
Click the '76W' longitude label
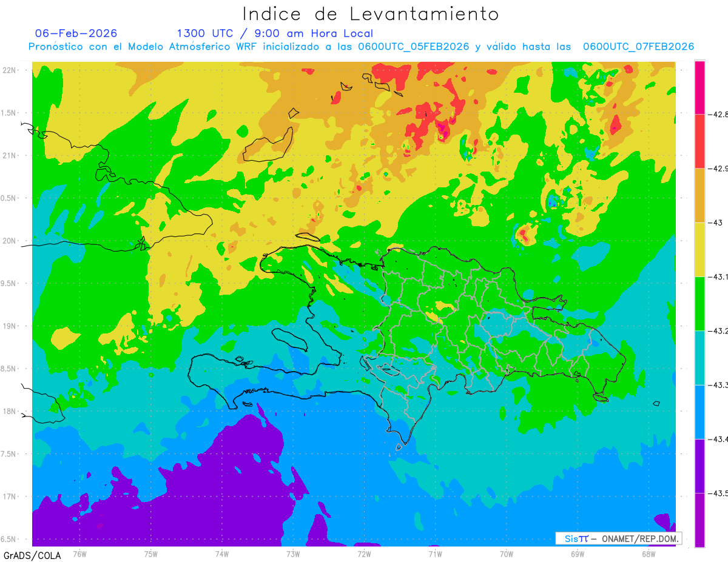tap(79, 554)
